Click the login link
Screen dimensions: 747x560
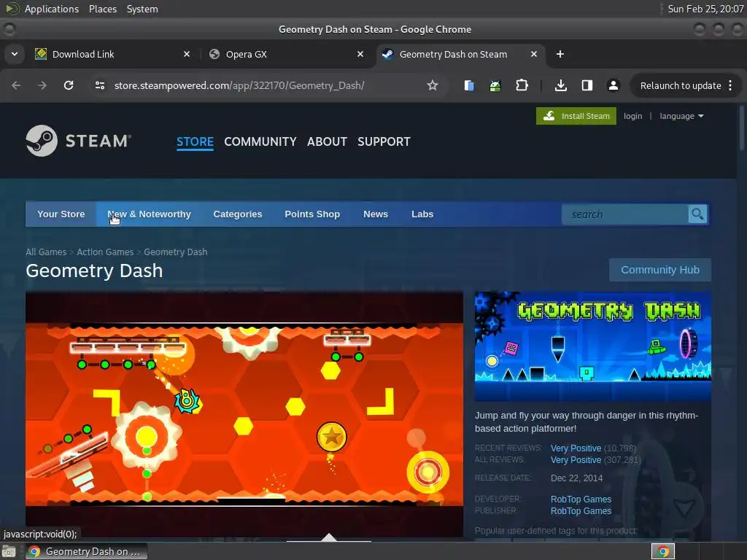pos(632,116)
